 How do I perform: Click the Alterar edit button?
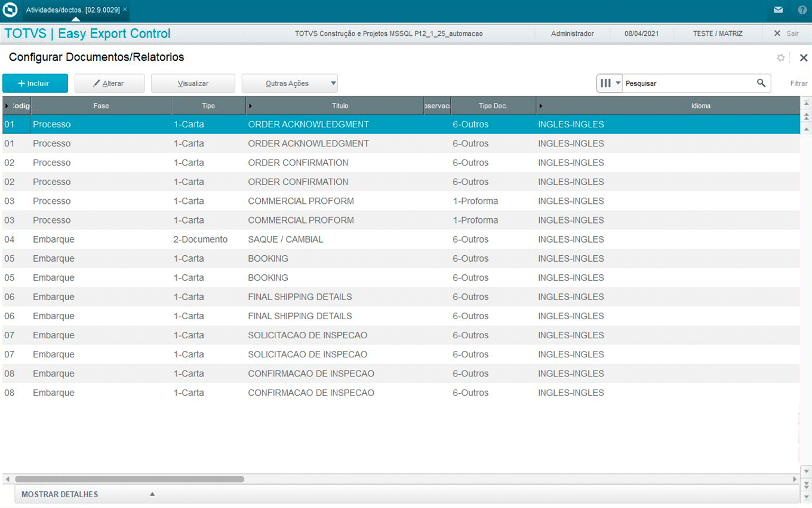click(x=109, y=84)
